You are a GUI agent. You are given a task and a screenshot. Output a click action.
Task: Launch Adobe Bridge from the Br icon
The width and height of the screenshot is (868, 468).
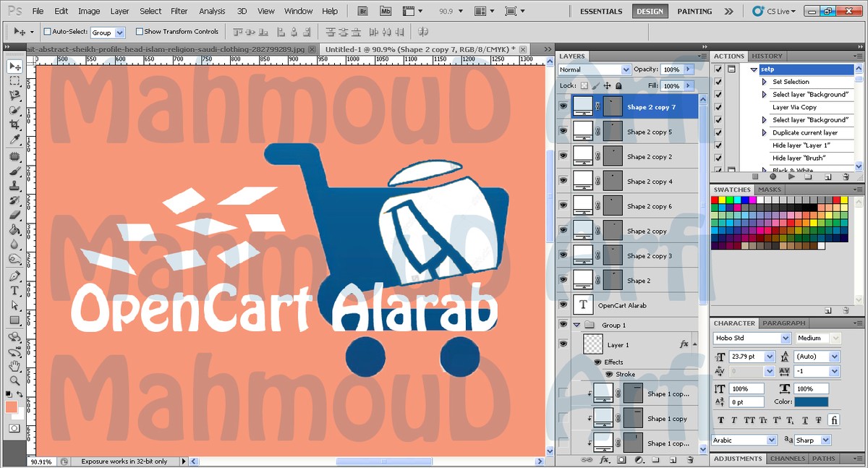click(365, 12)
